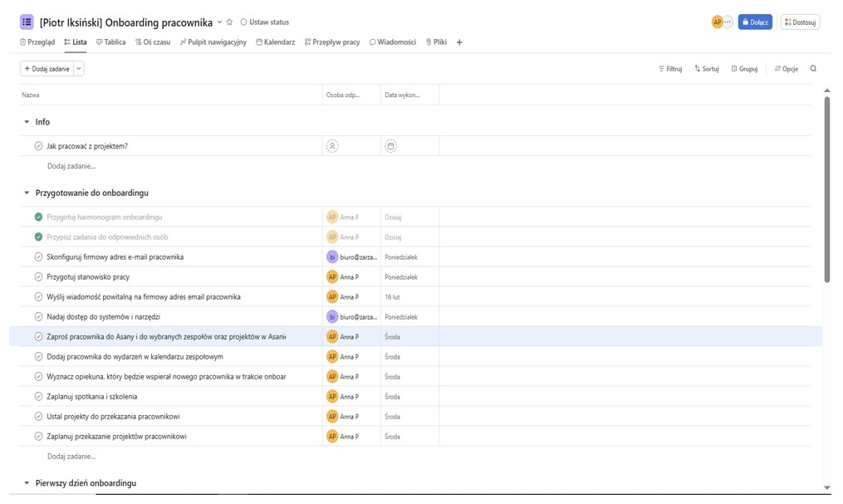Collapse the Info section
This screenshot has width=843, height=504.
tap(27, 122)
